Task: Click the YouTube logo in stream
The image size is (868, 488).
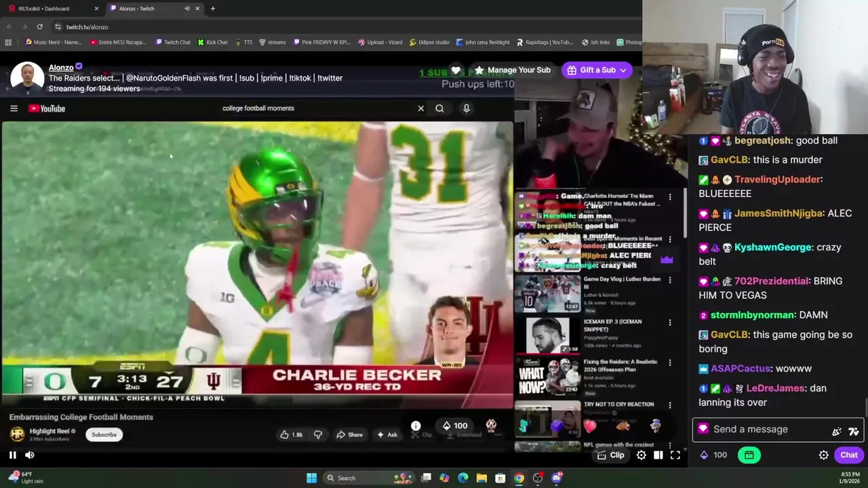Action: pos(47,108)
